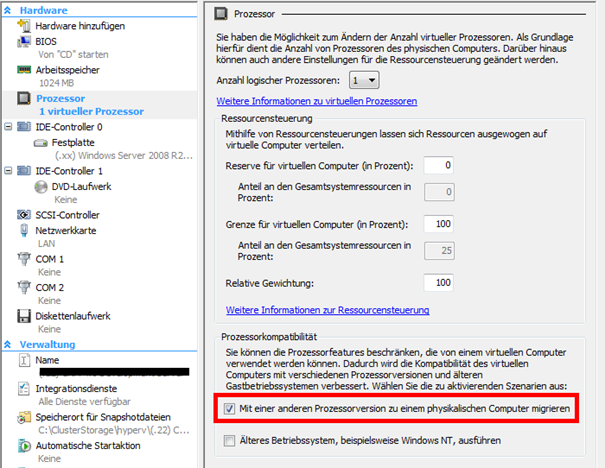The width and height of the screenshot is (605, 468).
Task: Select Diskettenlaufwerk entry
Action: [73, 316]
